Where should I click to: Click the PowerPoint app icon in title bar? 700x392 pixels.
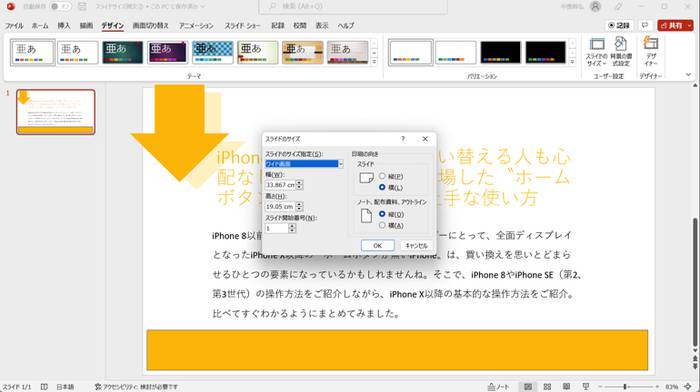click(x=11, y=7)
